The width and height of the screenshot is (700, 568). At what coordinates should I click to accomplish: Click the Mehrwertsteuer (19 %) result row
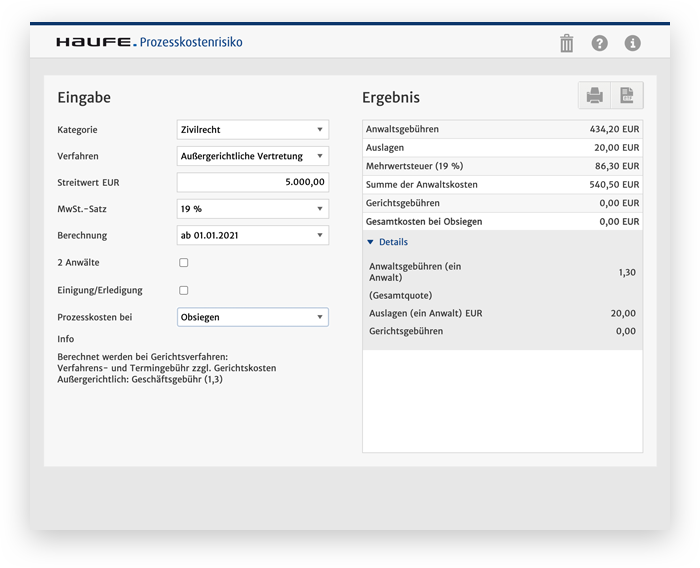(503, 166)
